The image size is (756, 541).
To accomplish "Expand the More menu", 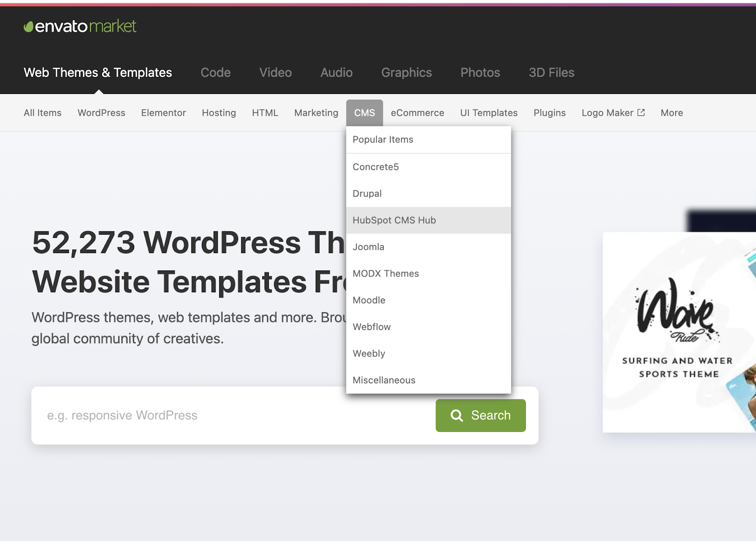I will pyautogui.click(x=671, y=113).
